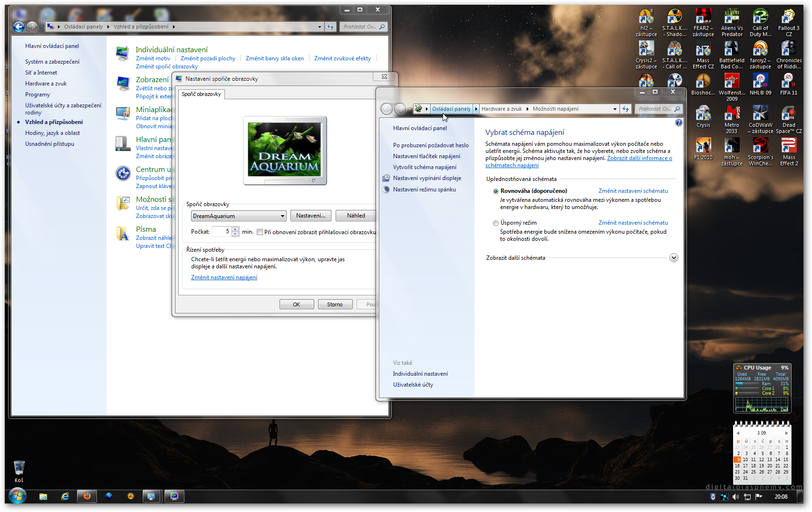Select the F1 2010 desktop icon

click(x=703, y=149)
